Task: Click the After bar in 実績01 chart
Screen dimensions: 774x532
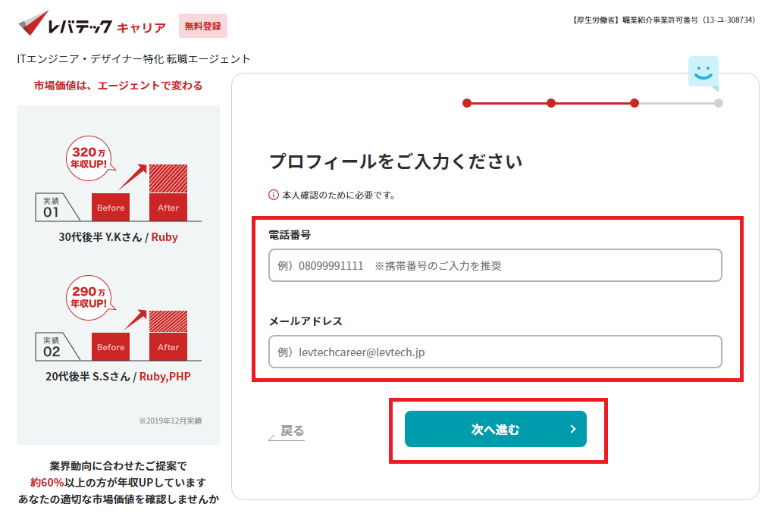Action: [168, 207]
